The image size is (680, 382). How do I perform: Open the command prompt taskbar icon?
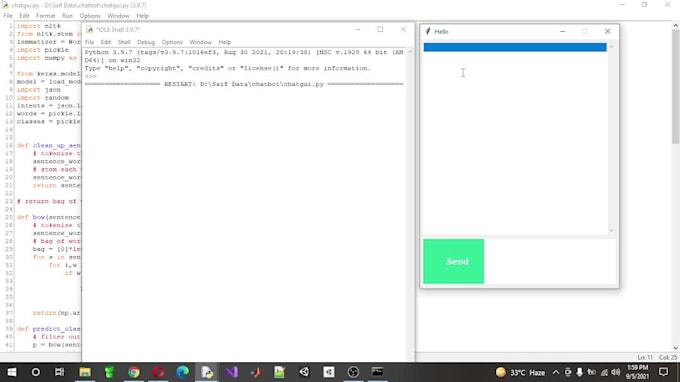tap(377, 372)
